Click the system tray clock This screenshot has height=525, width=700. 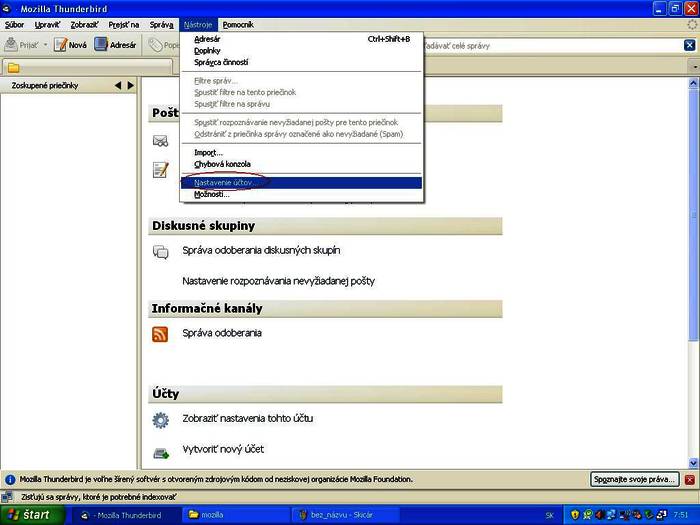681,515
